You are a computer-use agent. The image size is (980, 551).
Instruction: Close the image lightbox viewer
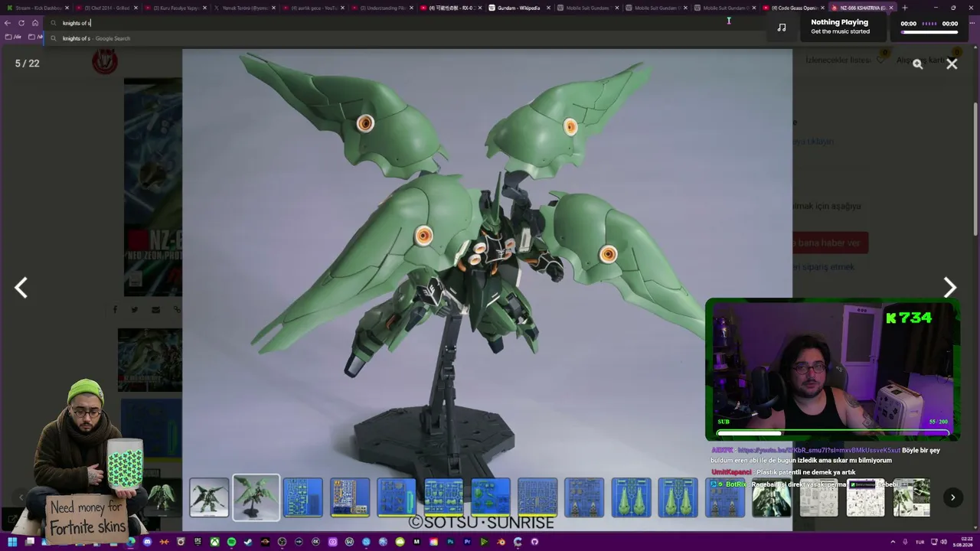coord(952,64)
